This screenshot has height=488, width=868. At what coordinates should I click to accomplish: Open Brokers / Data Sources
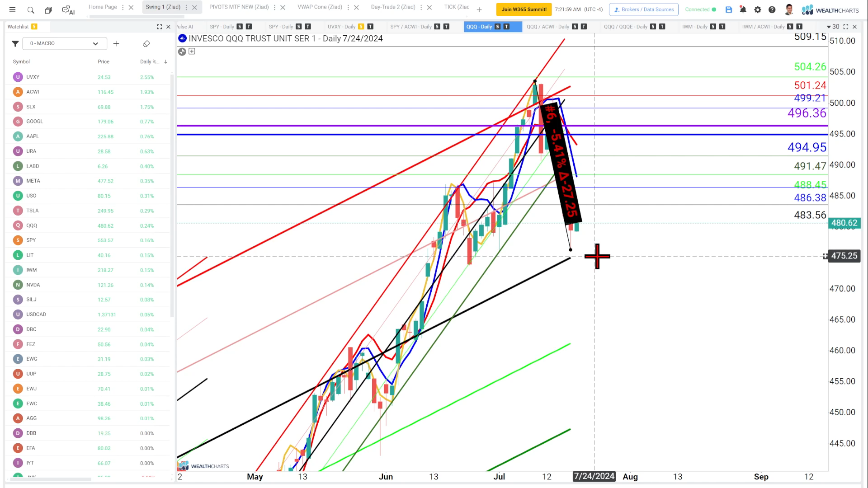pyautogui.click(x=644, y=9)
